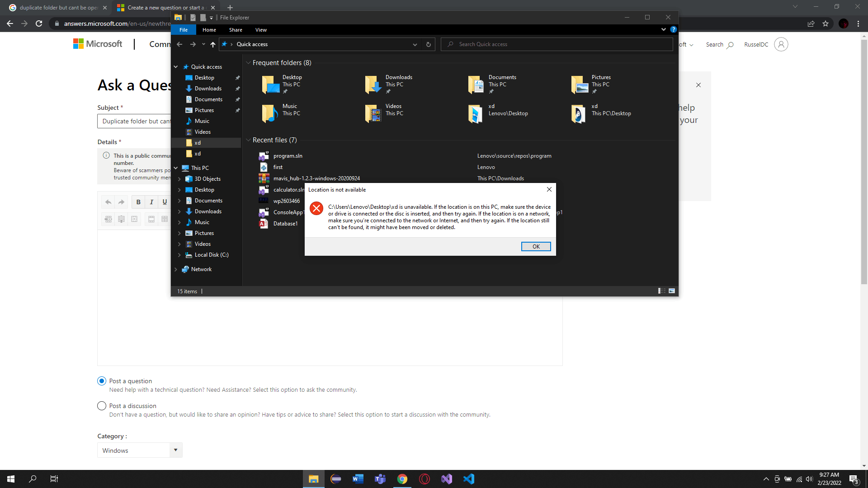
Task: Collapse This PC tree node
Action: point(176,168)
